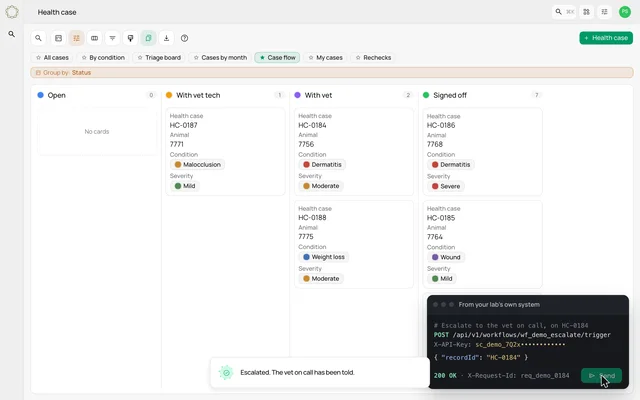Click the escalated toast check icon
The width and height of the screenshot is (640, 400).
(226, 372)
